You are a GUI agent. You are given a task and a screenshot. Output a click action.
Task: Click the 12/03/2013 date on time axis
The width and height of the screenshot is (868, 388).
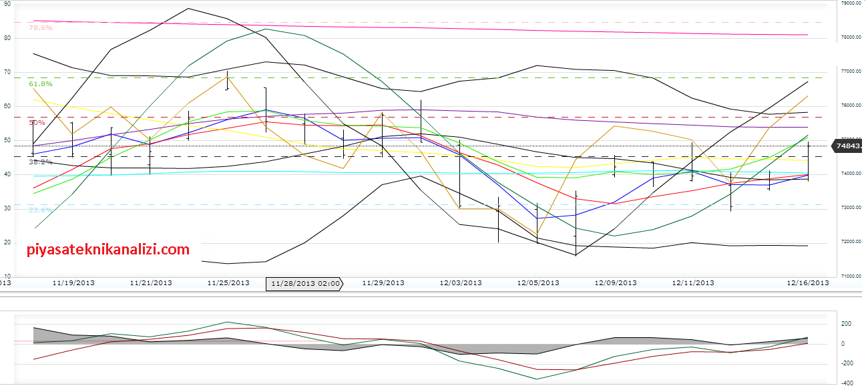tap(461, 283)
